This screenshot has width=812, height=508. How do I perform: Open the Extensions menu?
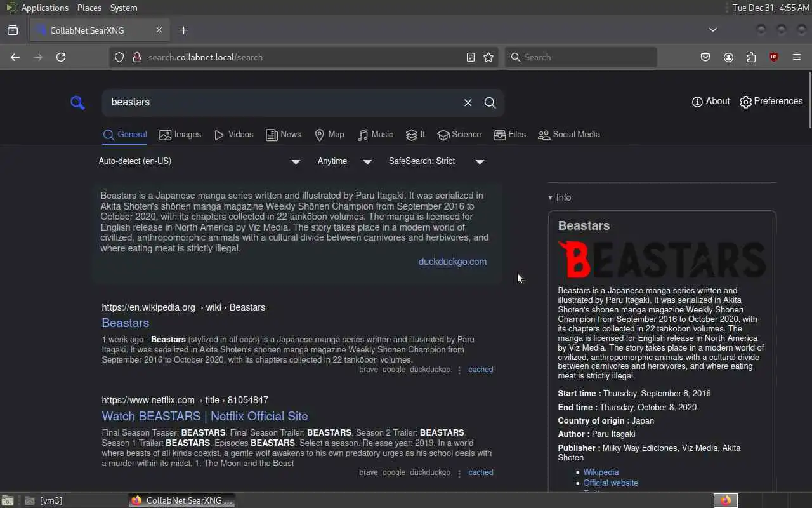[x=751, y=57]
